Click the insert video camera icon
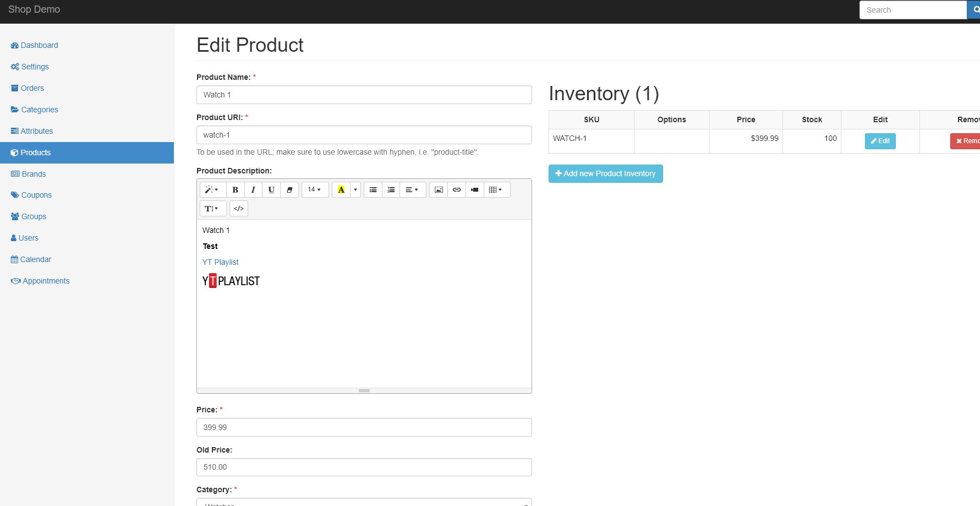Image resolution: width=980 pixels, height=506 pixels. point(474,190)
